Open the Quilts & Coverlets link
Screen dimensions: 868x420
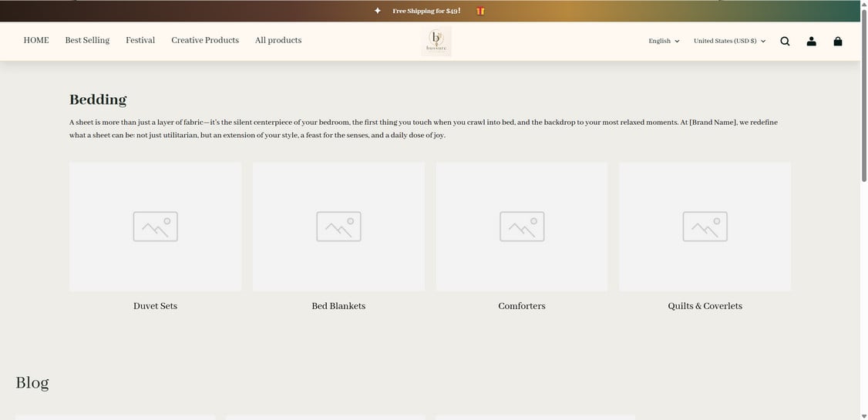705,306
